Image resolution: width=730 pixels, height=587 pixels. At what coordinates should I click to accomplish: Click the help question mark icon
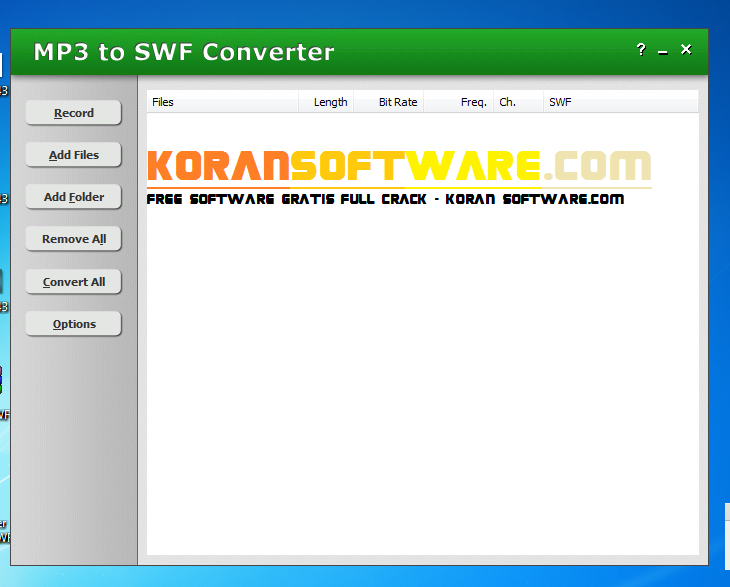coord(641,49)
